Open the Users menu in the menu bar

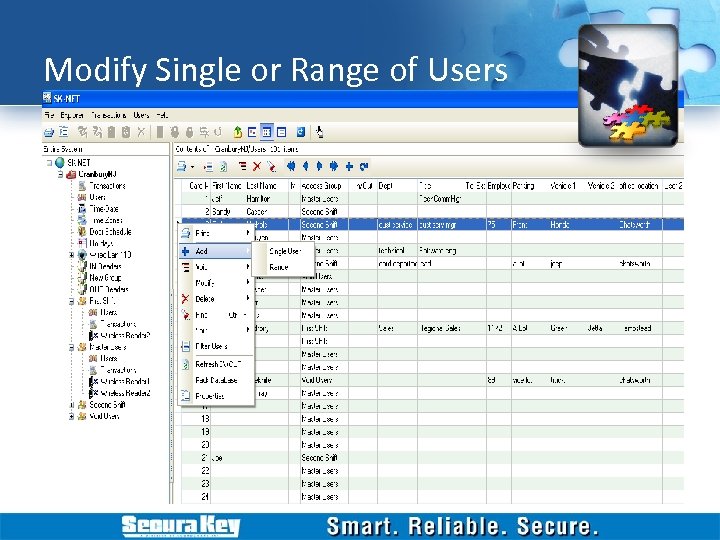[141, 115]
